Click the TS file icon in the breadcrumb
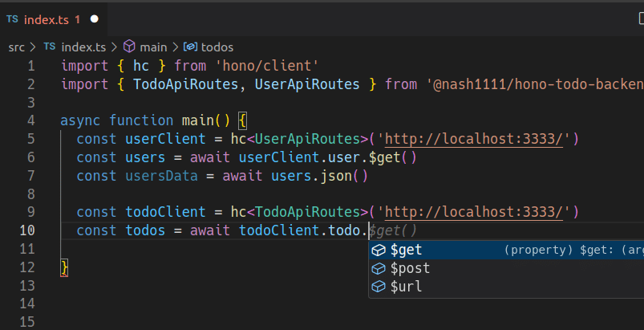The height and width of the screenshot is (330, 644). click(49, 47)
